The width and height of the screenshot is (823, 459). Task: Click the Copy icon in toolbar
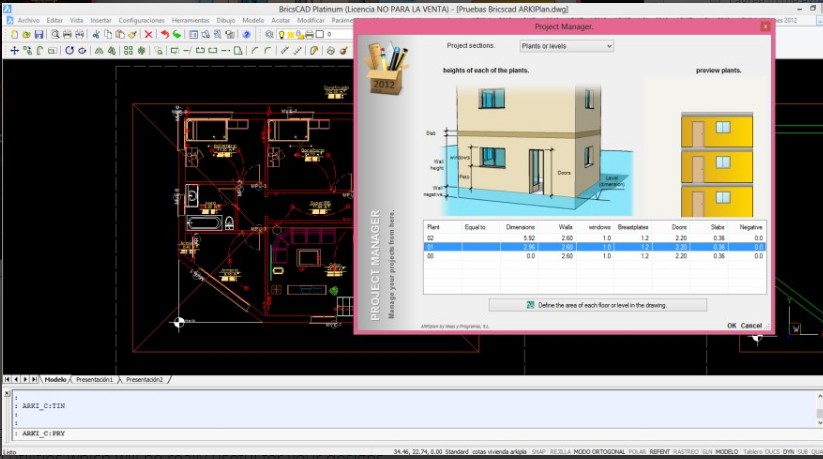click(x=108, y=35)
